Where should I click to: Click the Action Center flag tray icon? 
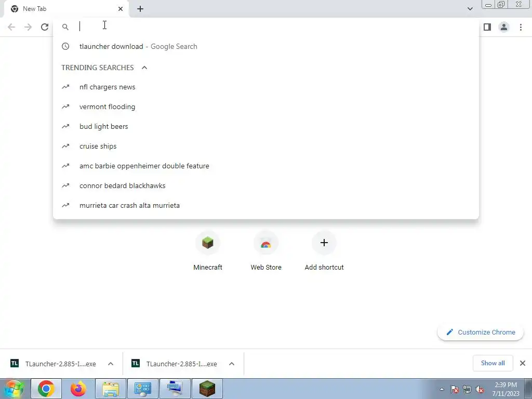pyautogui.click(x=455, y=389)
